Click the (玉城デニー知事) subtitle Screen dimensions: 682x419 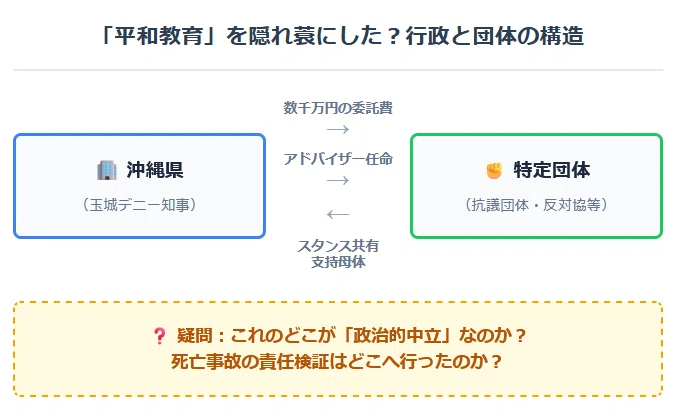click(140, 204)
